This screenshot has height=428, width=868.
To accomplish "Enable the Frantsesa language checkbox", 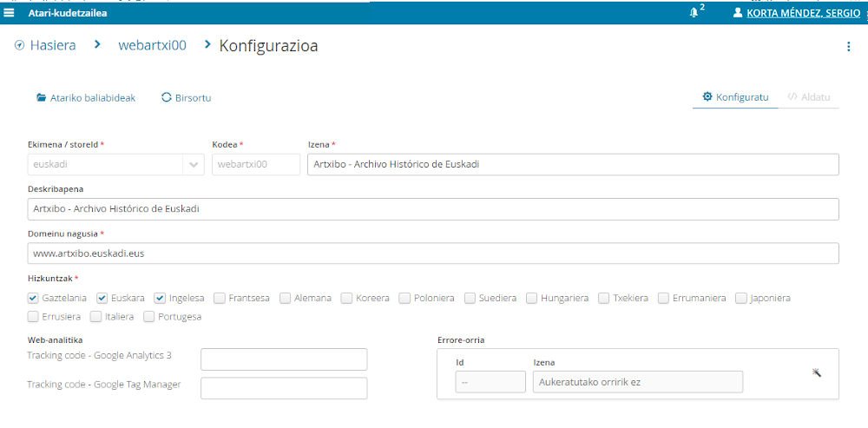I will [x=220, y=298].
